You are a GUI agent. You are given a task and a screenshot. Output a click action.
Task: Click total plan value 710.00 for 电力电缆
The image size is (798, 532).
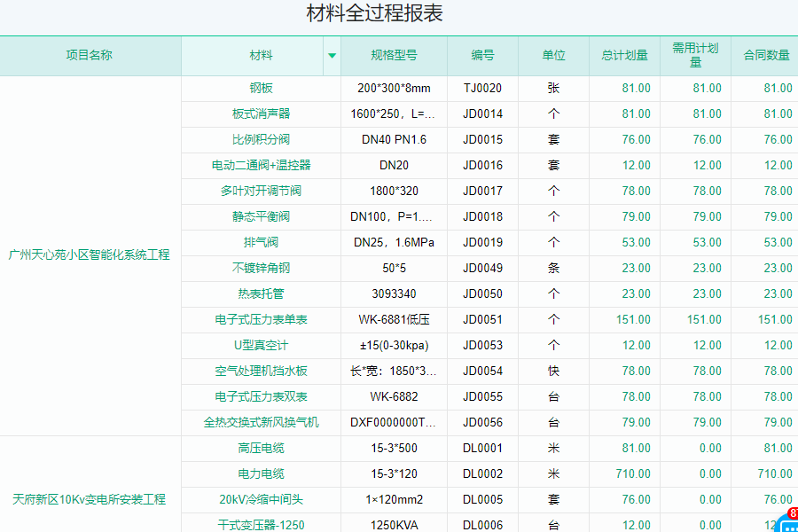[633, 474]
